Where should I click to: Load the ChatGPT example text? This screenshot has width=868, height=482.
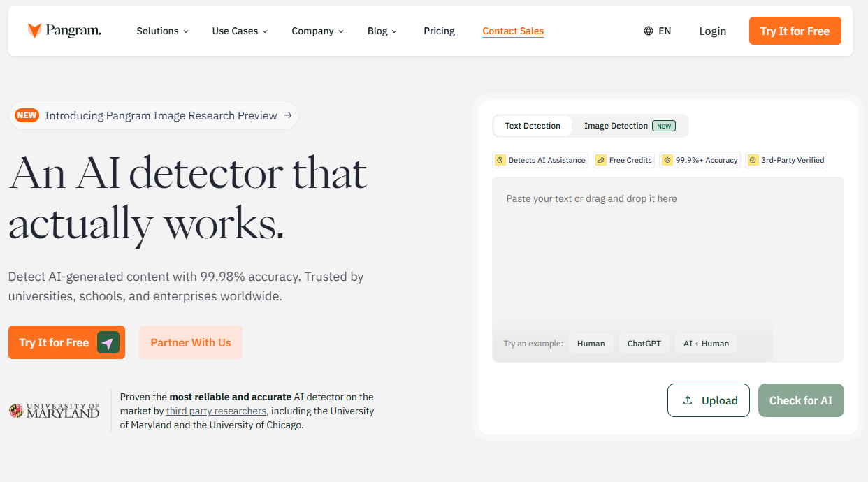coord(644,344)
